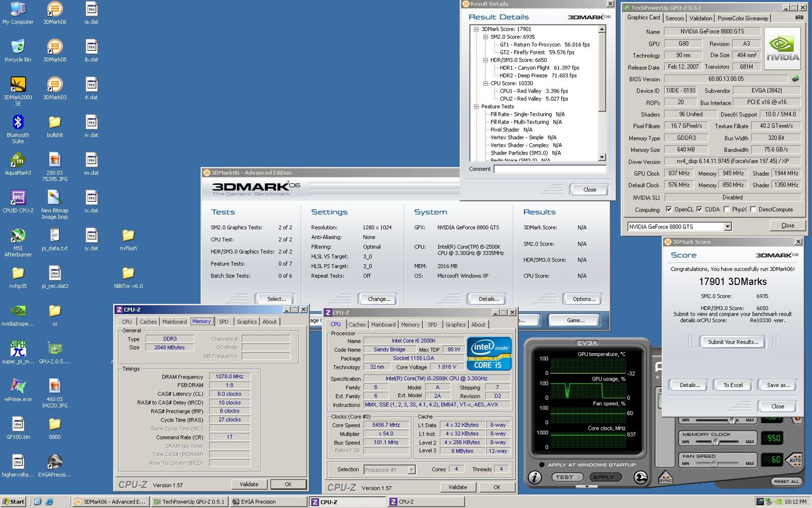812x508 pixels.
Task: Launch the 3DMark05 desktop shortcut
Action: point(55,51)
